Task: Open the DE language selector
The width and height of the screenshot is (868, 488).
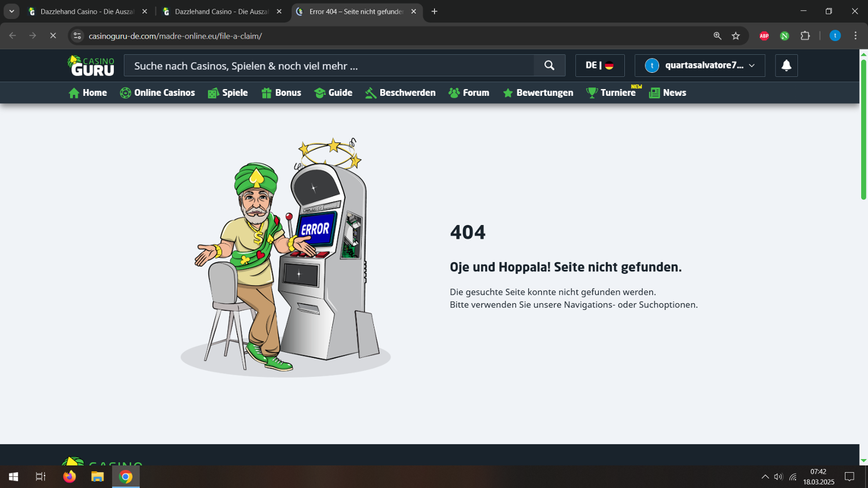Action: pos(599,66)
